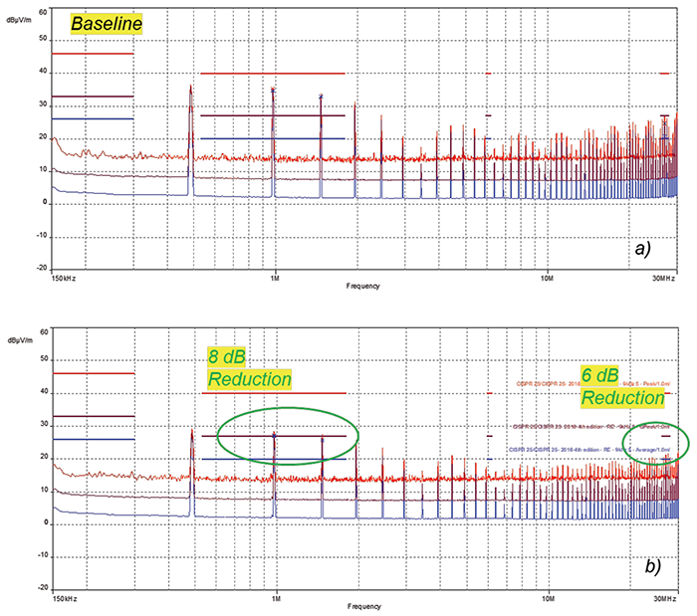Image resolution: width=697 pixels, height=616 pixels.
Task: Click the star marker at 1M in baseline plot
Action: [273, 91]
